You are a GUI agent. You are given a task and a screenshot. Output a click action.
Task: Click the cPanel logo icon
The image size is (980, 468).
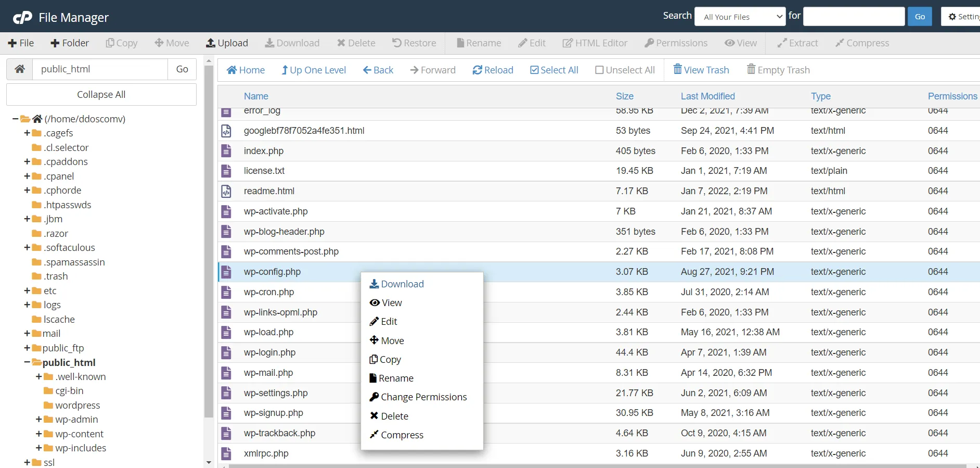click(x=22, y=18)
